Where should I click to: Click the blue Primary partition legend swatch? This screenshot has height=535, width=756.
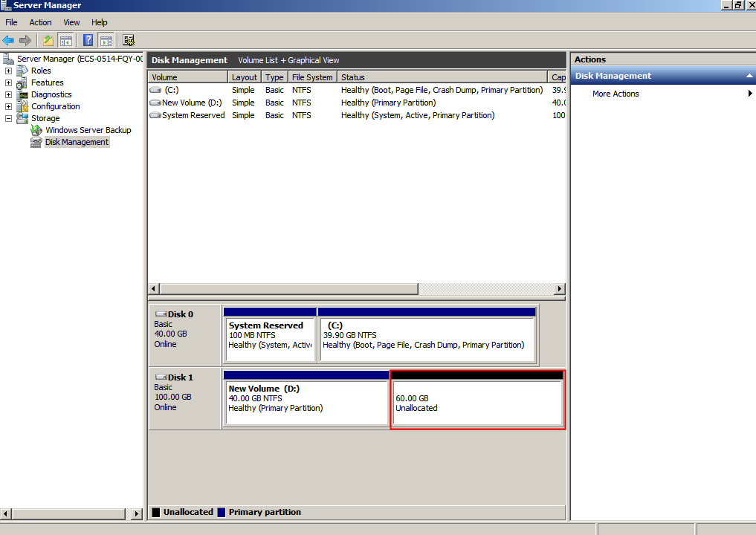tap(222, 513)
